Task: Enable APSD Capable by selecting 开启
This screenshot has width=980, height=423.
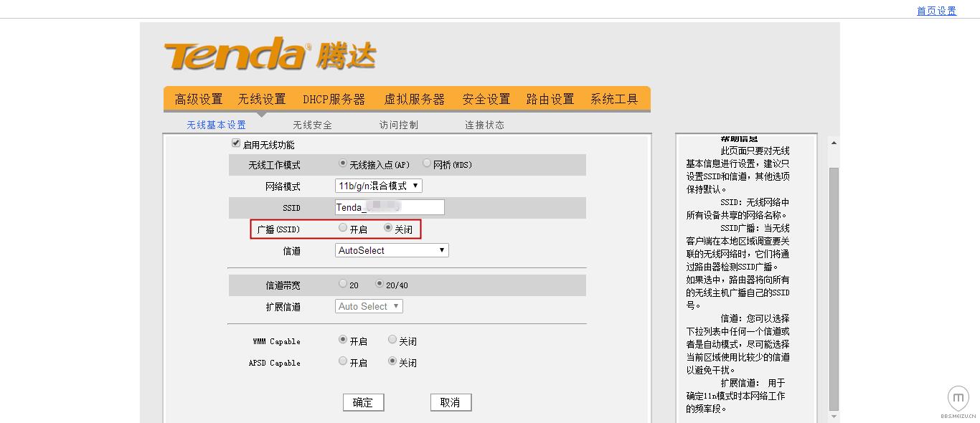Action: coord(342,361)
